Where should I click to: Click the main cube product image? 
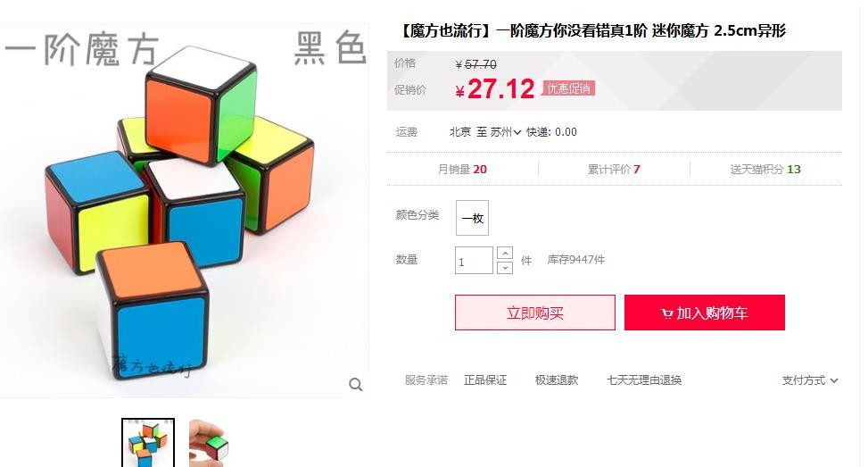184,211
